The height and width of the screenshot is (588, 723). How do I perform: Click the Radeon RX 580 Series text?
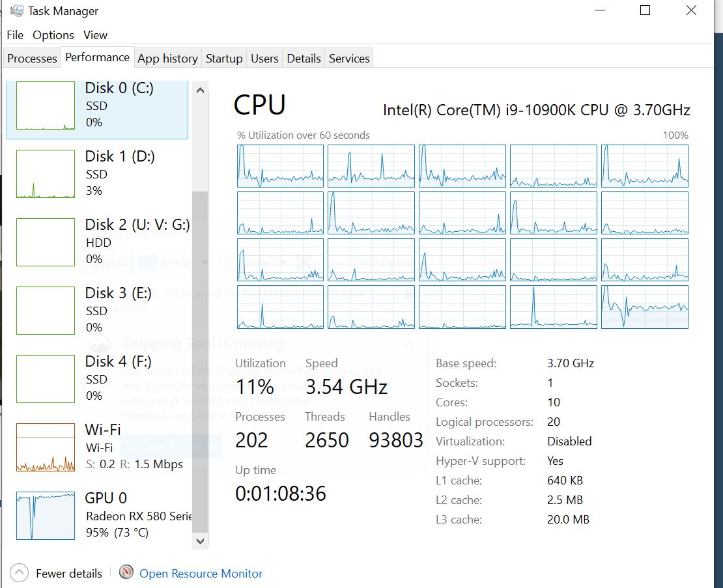tap(139, 516)
